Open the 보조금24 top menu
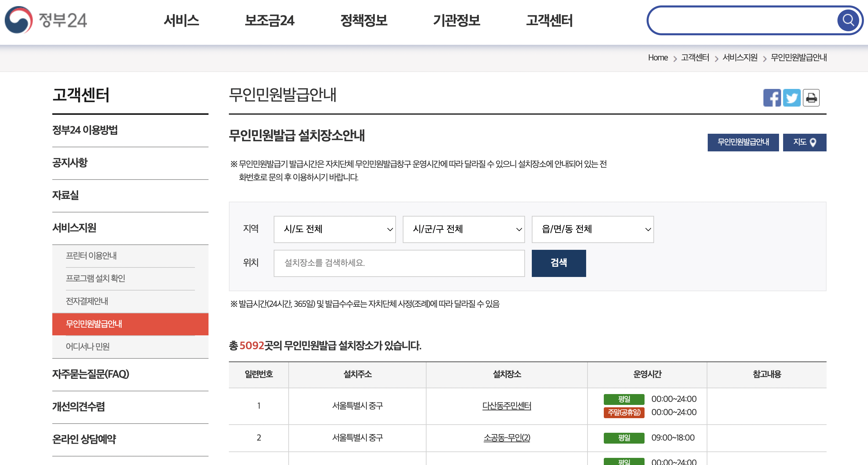This screenshot has width=868, height=465. (x=269, y=20)
